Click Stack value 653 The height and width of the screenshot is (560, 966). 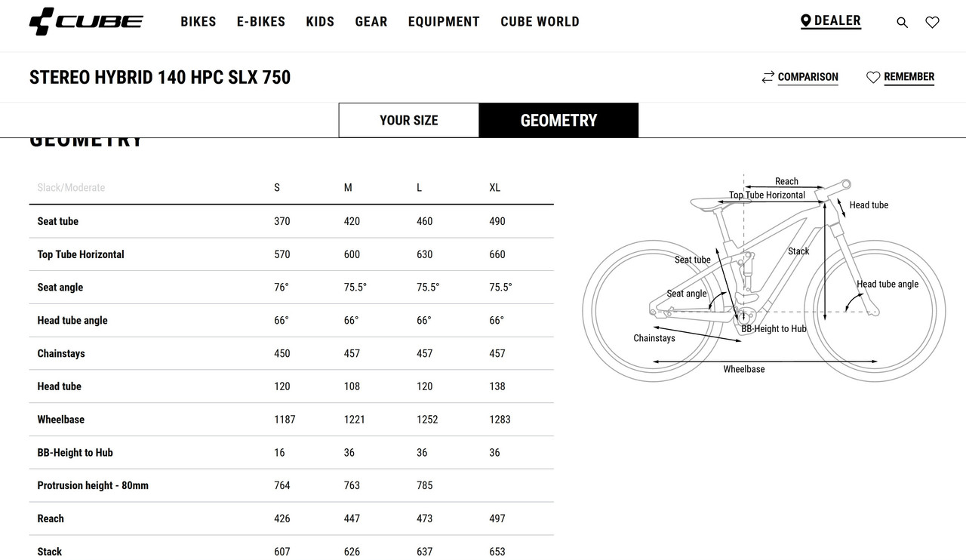[x=497, y=552]
